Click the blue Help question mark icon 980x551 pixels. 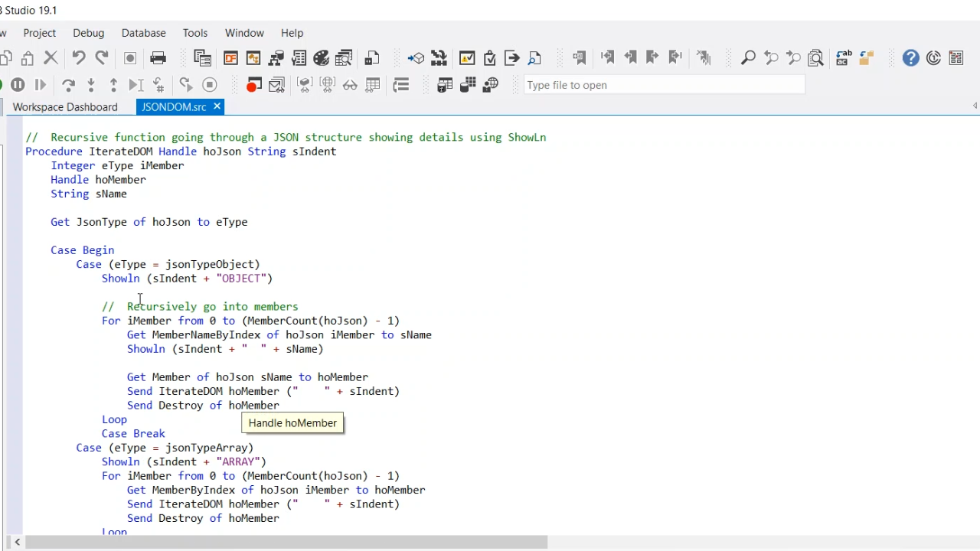pyautogui.click(x=910, y=58)
